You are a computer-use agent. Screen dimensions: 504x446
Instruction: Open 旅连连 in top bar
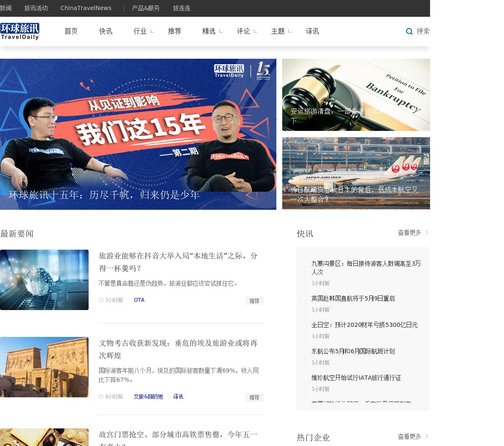click(182, 8)
